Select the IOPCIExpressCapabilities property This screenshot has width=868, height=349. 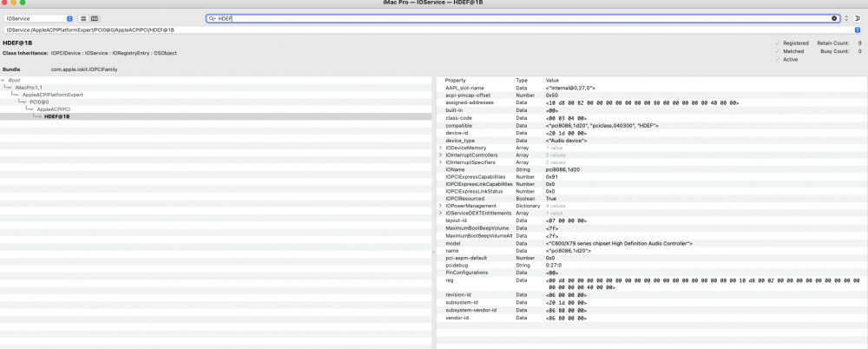click(x=652, y=177)
